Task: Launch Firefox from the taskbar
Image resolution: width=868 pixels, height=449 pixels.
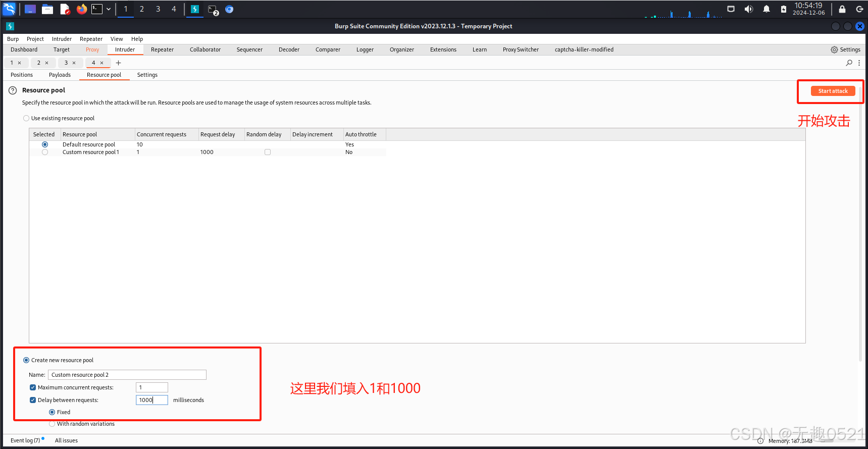Action: tap(81, 9)
